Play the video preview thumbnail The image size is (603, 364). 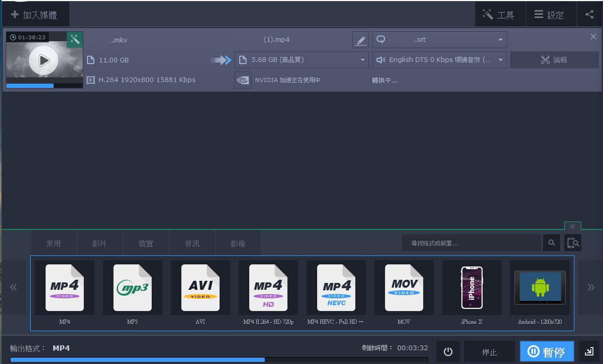coord(43,60)
